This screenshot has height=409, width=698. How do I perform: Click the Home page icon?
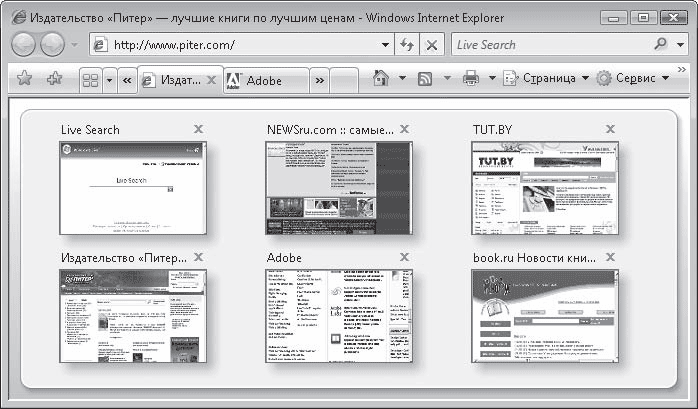[x=380, y=79]
